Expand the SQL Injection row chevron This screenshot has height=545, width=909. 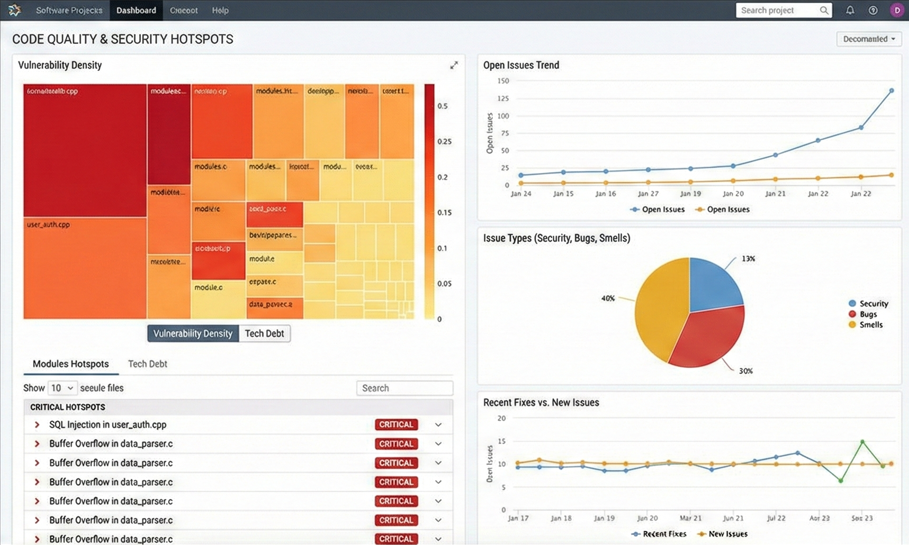pyautogui.click(x=438, y=425)
